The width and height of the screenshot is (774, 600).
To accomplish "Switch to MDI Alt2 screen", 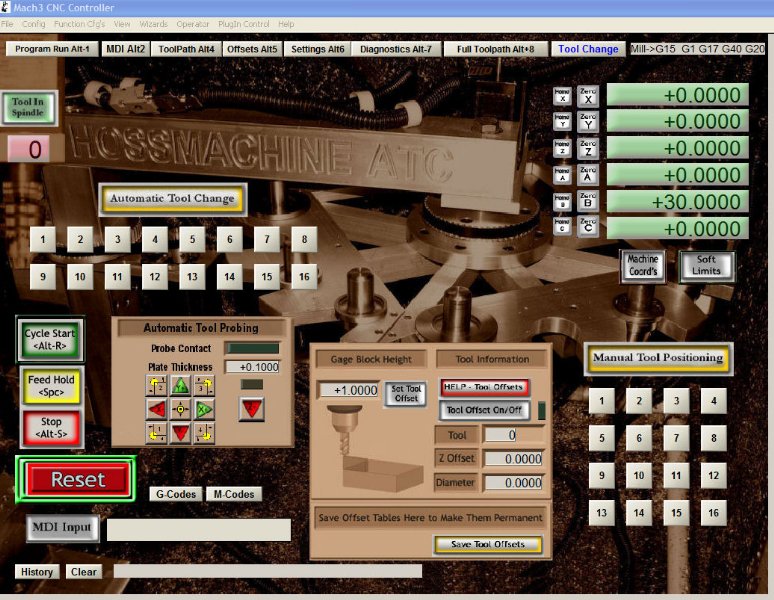I will pos(125,49).
